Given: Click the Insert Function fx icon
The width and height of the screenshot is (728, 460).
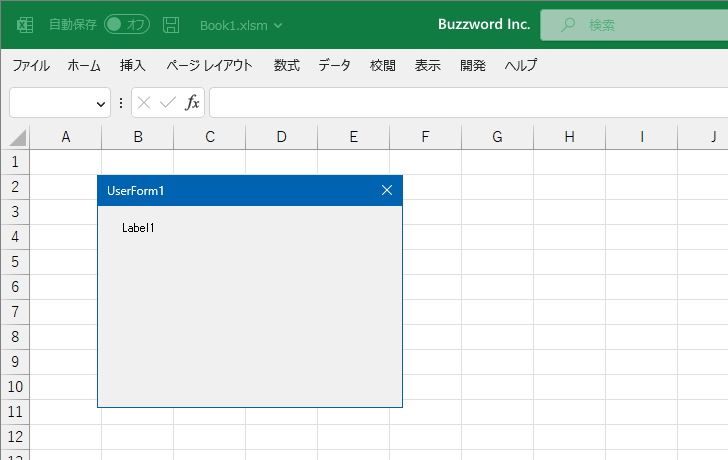Looking at the screenshot, I should click(192, 103).
